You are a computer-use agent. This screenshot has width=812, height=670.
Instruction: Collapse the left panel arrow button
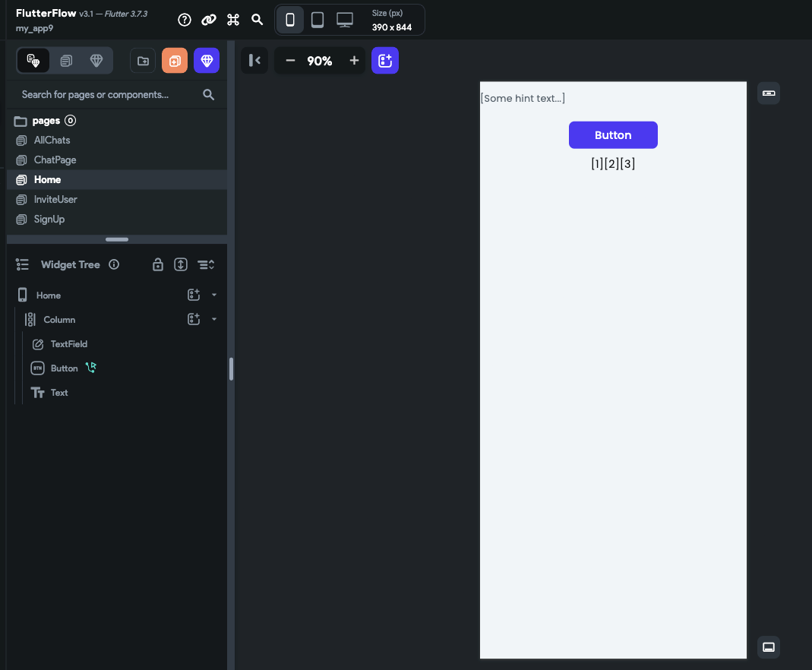[x=254, y=61]
